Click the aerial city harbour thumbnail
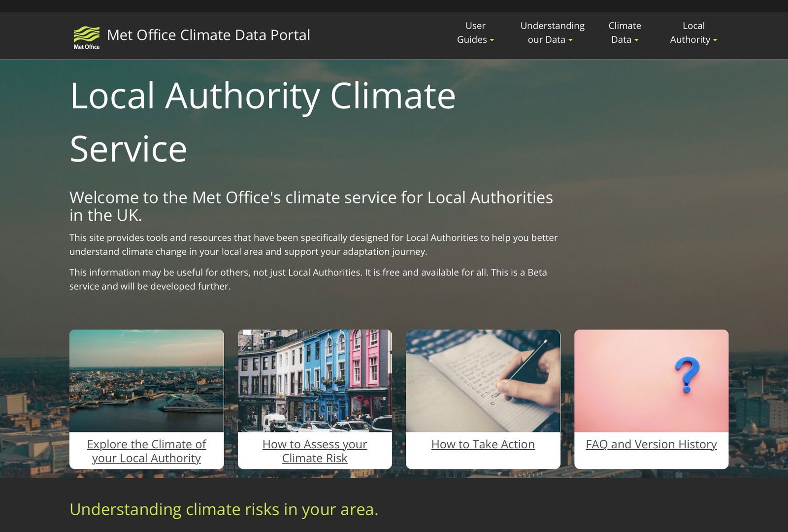Viewport: 788px width, 532px height. tap(146, 382)
